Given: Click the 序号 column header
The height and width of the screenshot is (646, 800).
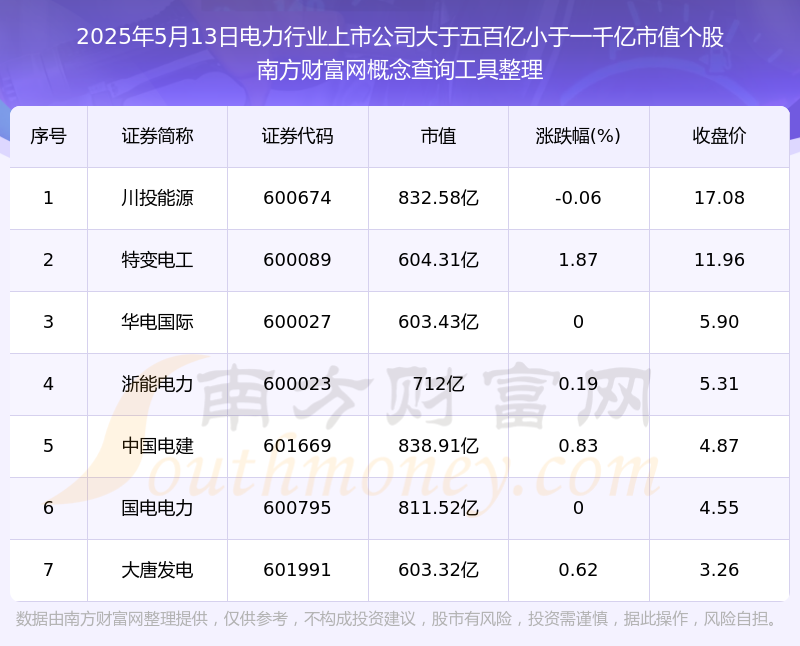Looking at the screenshot, I should (x=48, y=136).
